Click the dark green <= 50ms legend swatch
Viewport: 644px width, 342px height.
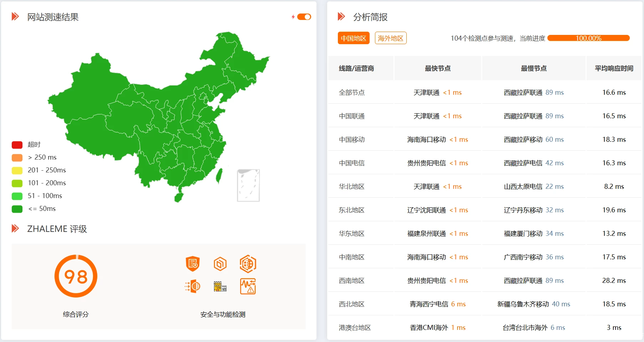(x=17, y=209)
